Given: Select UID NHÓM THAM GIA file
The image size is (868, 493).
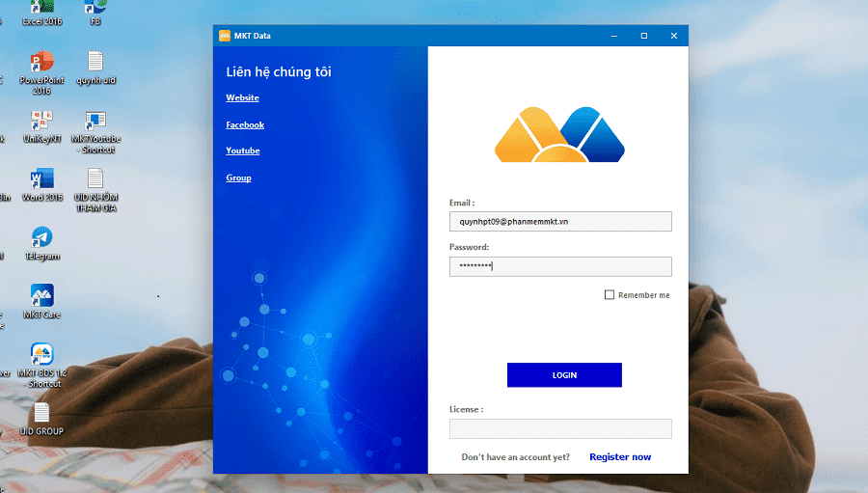Looking at the screenshot, I should (x=95, y=191).
